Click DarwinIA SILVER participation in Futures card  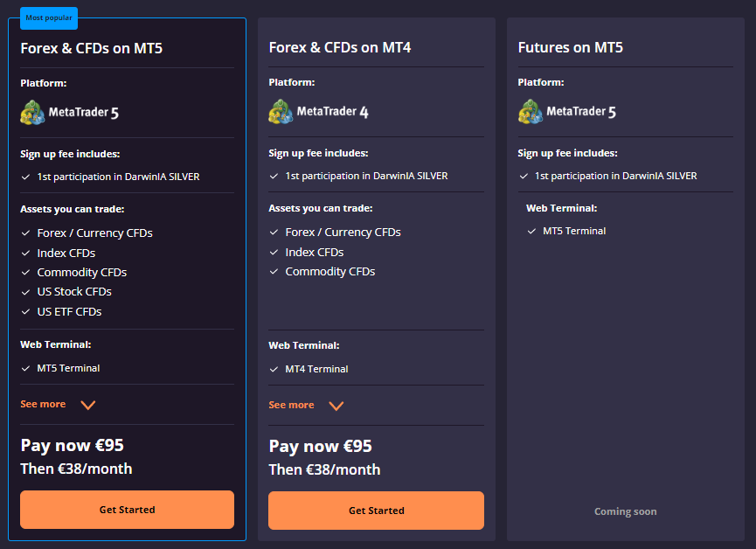pos(615,176)
